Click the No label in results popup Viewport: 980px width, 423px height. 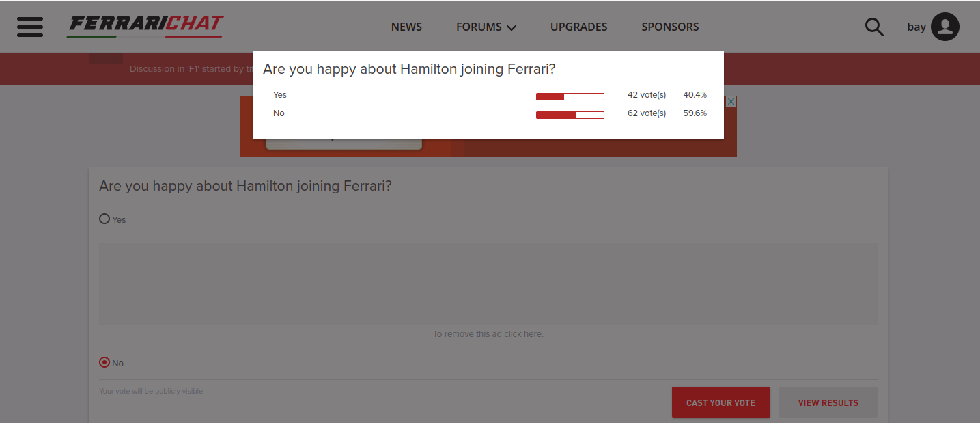coord(279,113)
